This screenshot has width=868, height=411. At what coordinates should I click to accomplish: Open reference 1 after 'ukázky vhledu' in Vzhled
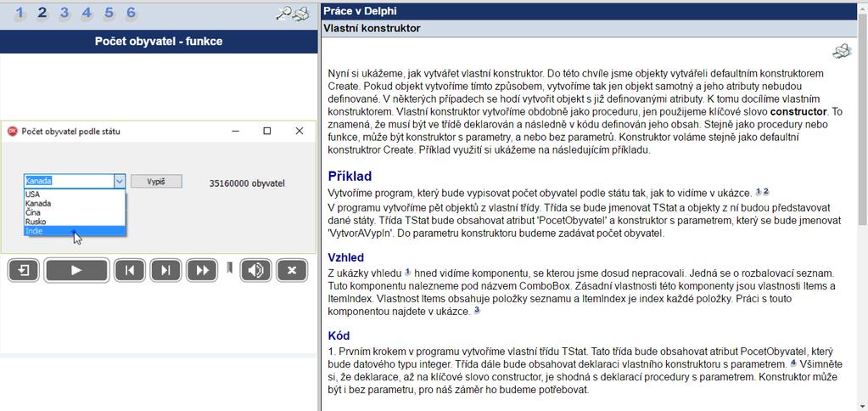tap(407, 272)
